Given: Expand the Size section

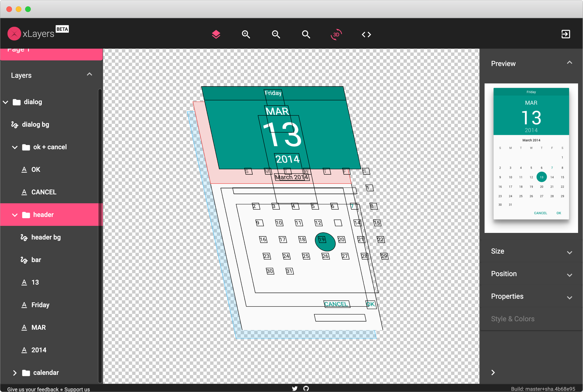Looking at the screenshot, I should 569,252.
